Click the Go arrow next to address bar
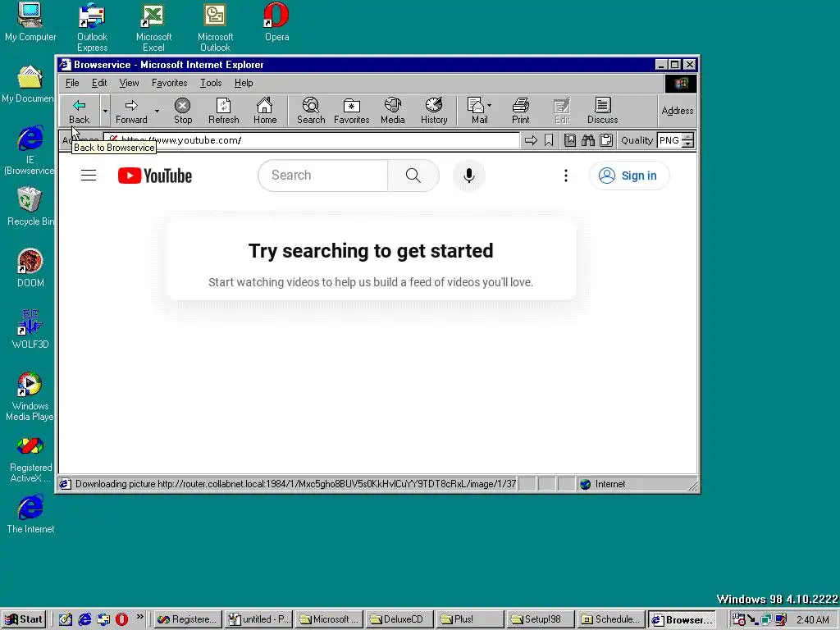Image resolution: width=840 pixels, height=630 pixels. coord(531,140)
